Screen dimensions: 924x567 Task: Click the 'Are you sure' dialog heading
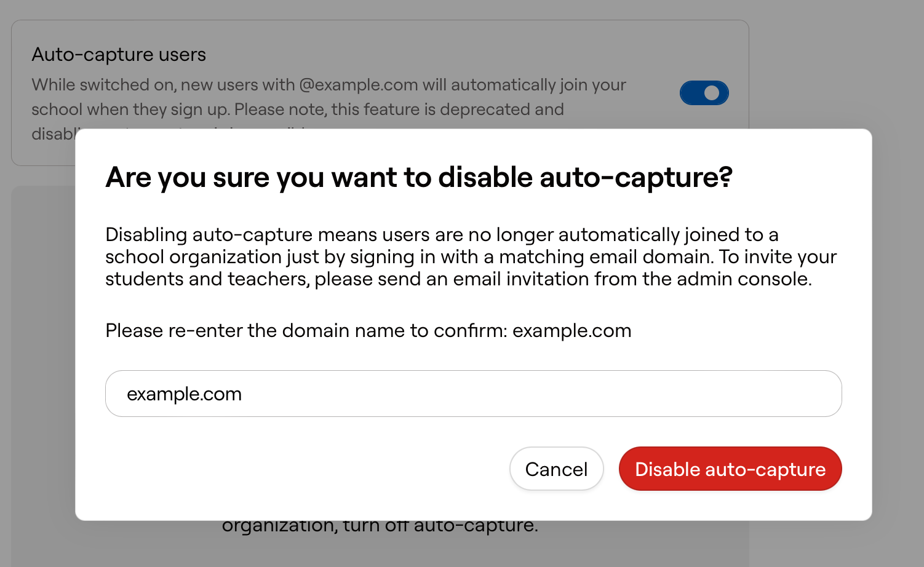419,177
